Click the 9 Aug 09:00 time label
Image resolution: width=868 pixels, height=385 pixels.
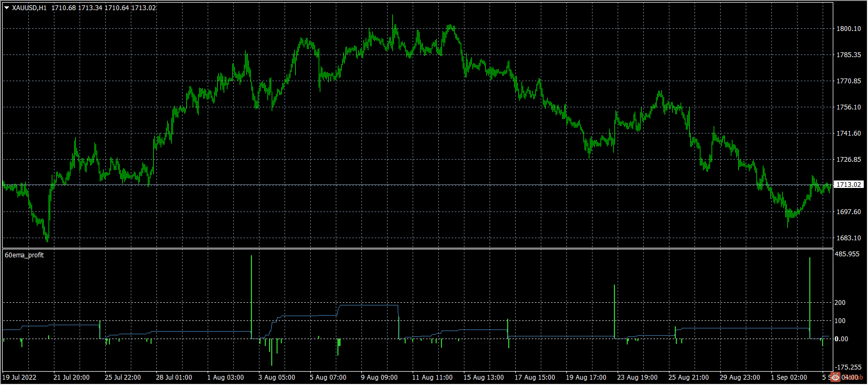[379, 378]
